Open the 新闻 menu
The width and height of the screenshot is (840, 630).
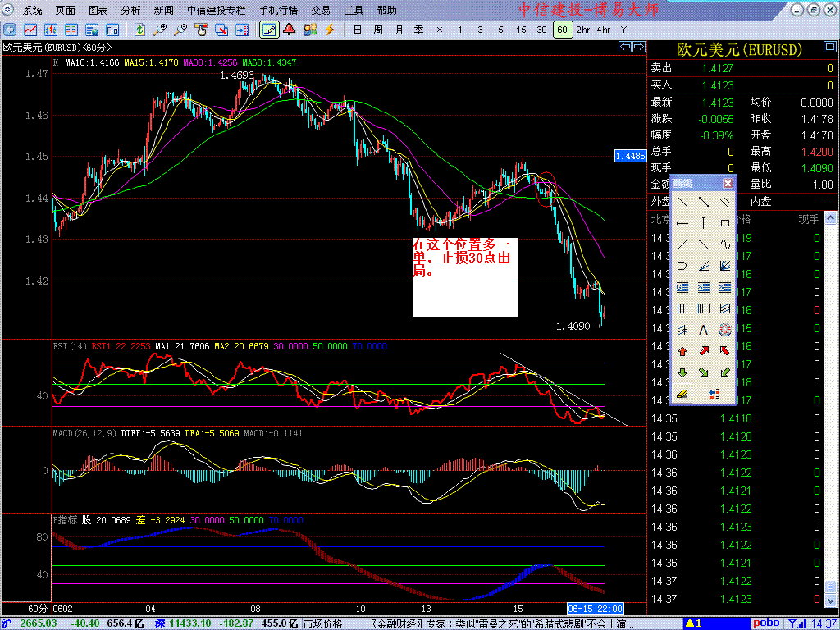click(163, 10)
